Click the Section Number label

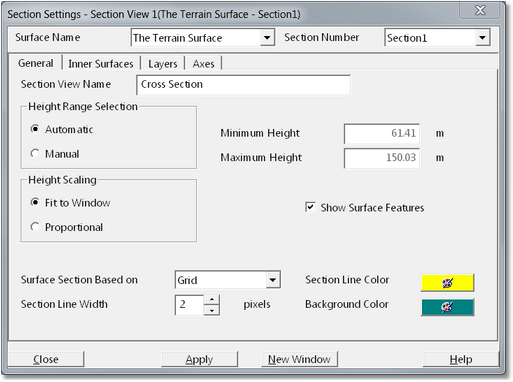(322, 37)
